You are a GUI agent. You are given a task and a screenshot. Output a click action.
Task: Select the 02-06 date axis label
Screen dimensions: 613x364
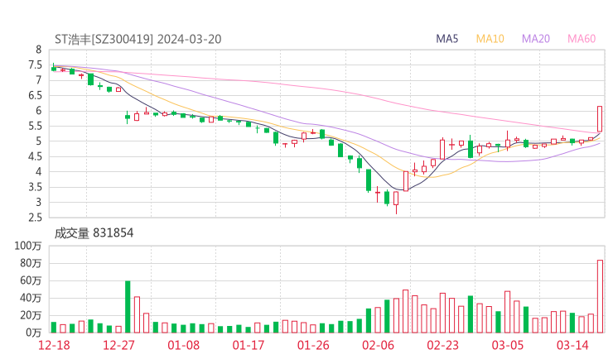pyautogui.click(x=378, y=345)
